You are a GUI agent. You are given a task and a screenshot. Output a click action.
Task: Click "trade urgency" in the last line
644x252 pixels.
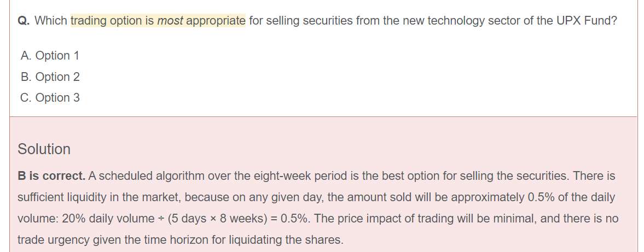47,240
